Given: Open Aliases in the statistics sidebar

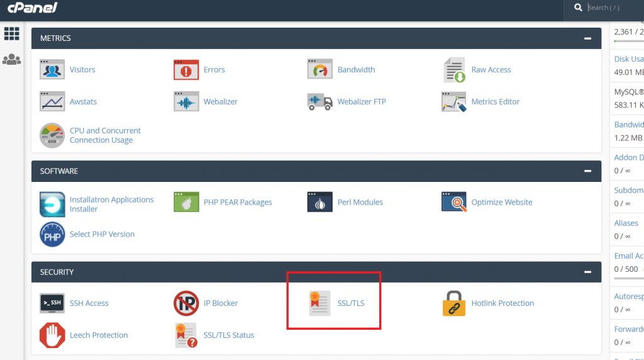Looking at the screenshot, I should [x=626, y=223].
